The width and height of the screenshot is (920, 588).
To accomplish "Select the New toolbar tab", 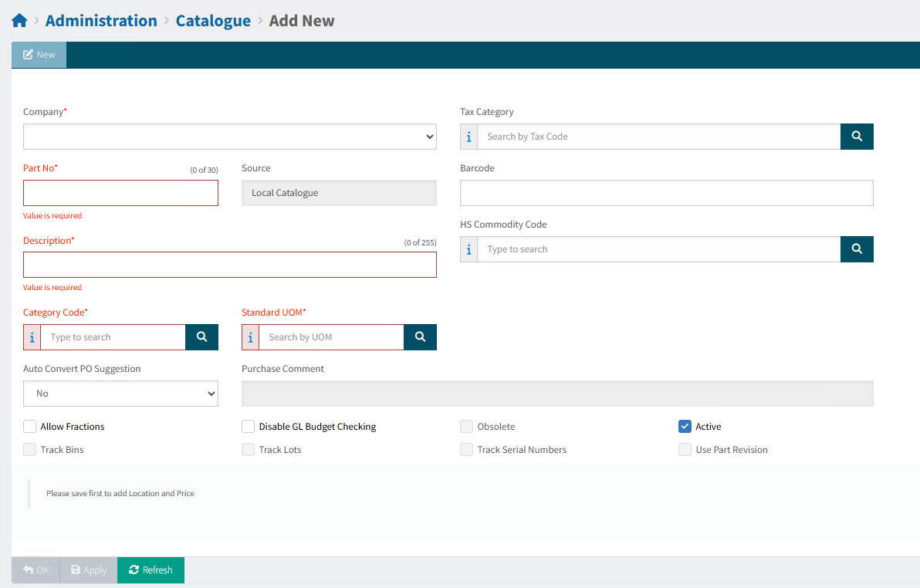I will pos(39,54).
